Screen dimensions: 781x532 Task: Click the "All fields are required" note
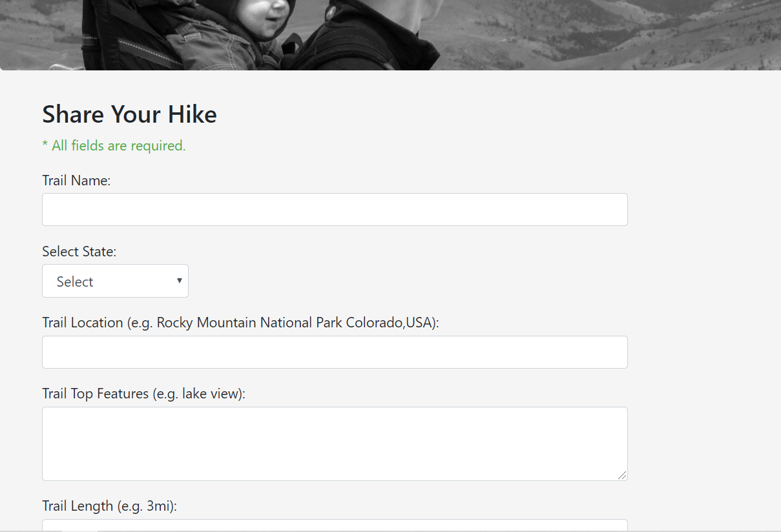point(118,146)
